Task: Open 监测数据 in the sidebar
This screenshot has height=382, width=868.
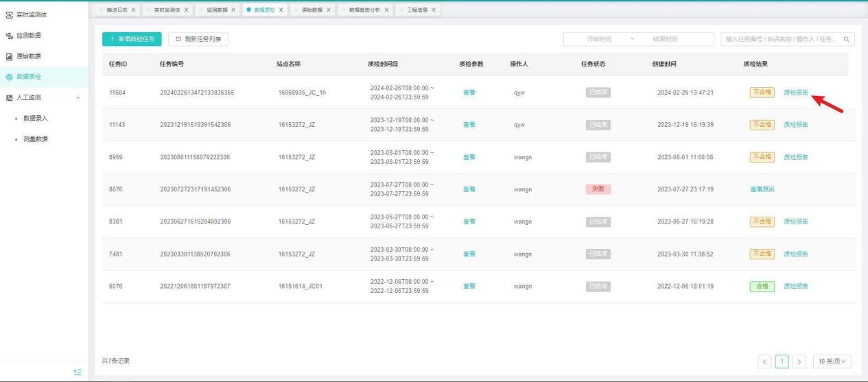Action: pyautogui.click(x=33, y=35)
